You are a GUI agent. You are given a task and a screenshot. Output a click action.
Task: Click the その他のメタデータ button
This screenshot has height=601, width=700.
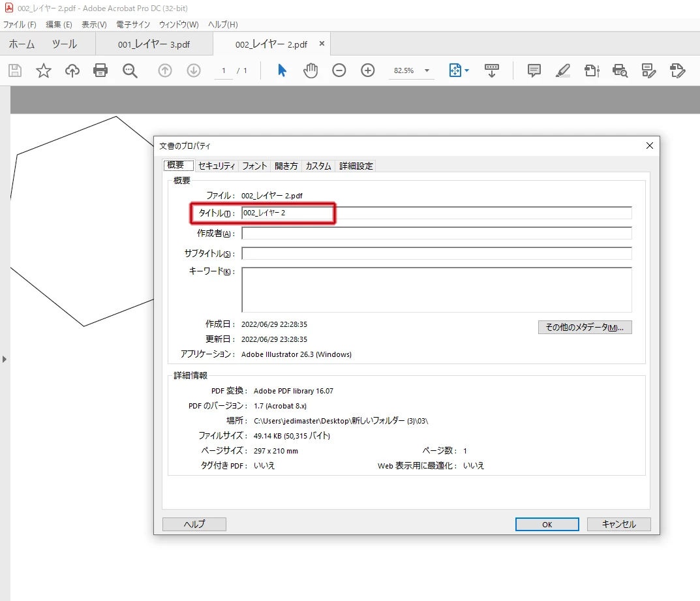585,328
